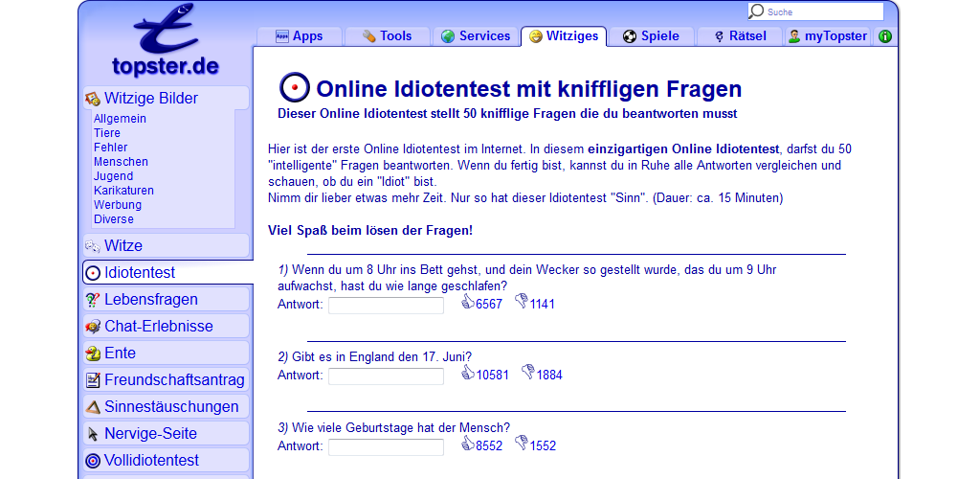Screen dimensions: 980x479
Task: Click the Suche search field
Action: coord(816,11)
